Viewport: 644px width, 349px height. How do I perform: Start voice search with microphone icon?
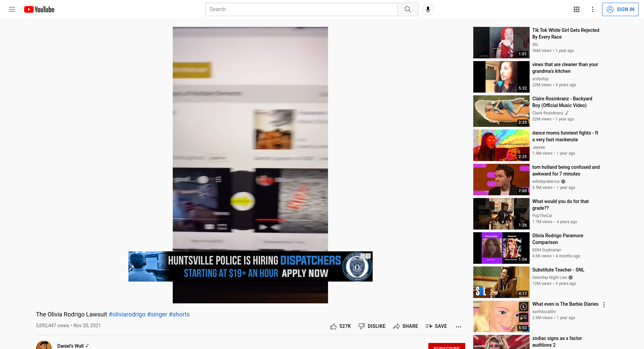(428, 9)
